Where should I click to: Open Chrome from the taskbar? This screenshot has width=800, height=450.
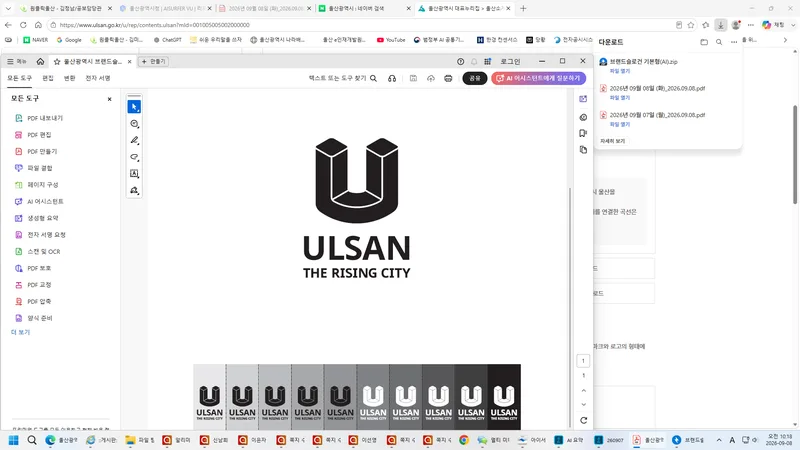[x=464, y=440]
